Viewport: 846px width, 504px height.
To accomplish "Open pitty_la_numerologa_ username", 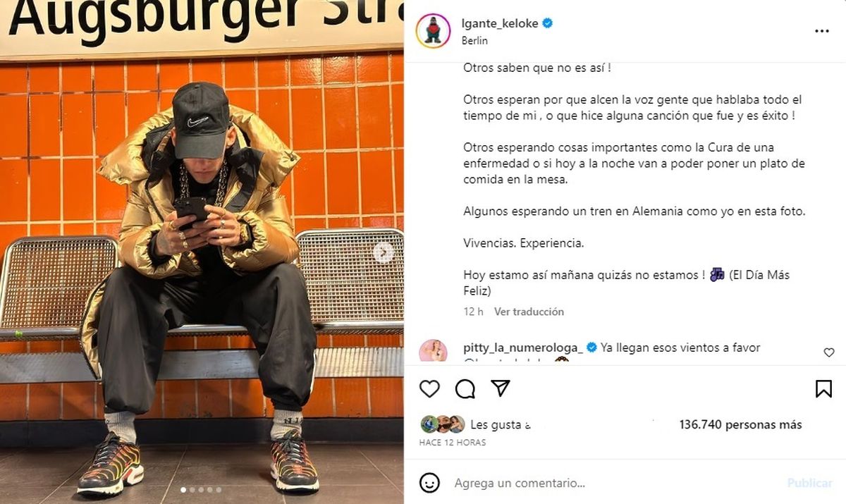I will (522, 348).
